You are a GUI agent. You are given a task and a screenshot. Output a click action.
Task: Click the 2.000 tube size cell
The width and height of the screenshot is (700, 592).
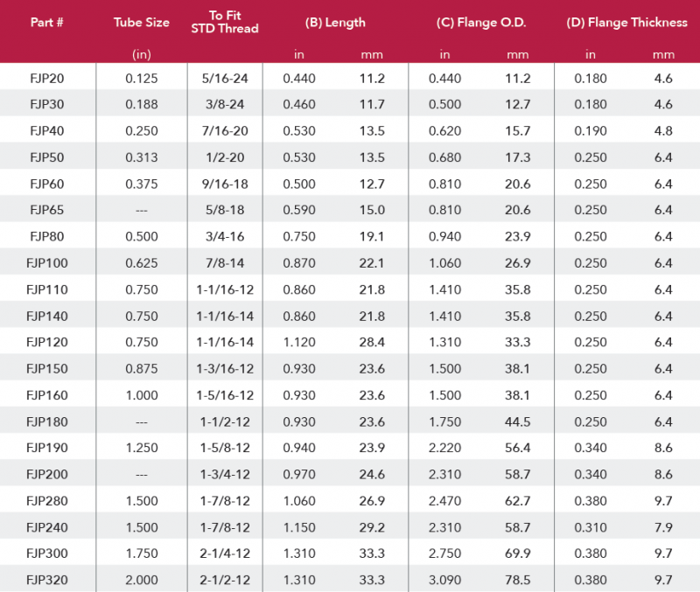141,579
